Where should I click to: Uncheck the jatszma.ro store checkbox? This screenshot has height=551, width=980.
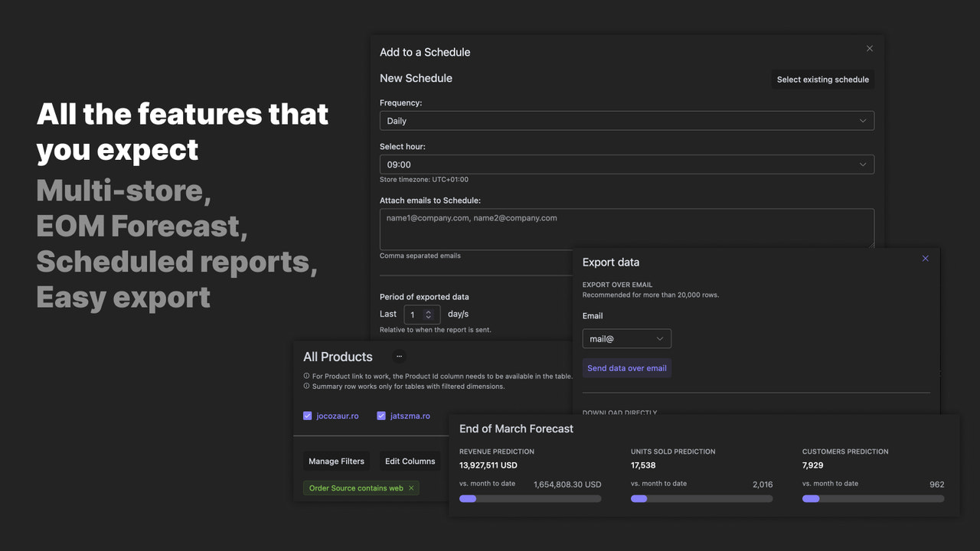click(381, 415)
